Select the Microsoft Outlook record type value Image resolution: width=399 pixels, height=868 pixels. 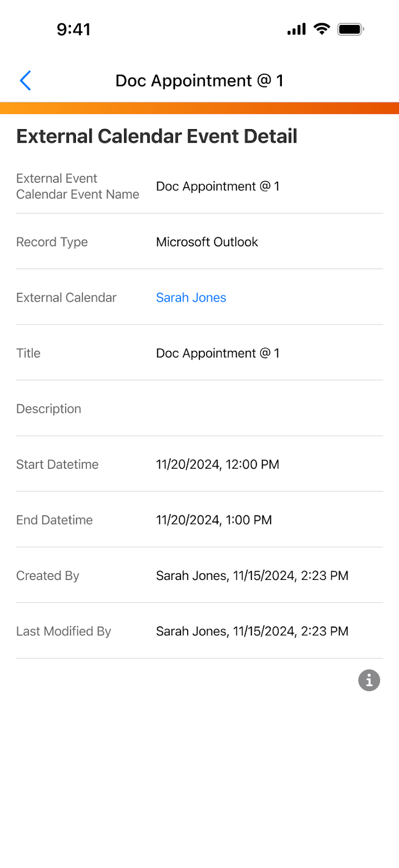tap(207, 242)
